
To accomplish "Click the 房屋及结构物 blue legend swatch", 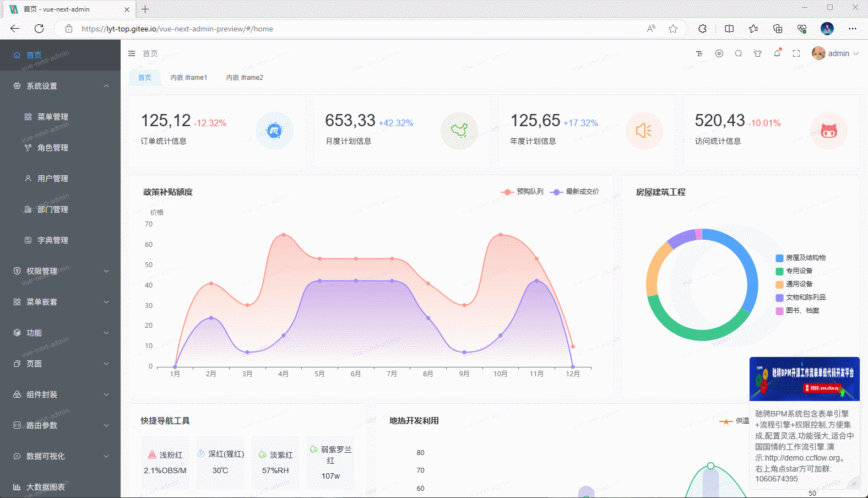I will pyautogui.click(x=779, y=258).
